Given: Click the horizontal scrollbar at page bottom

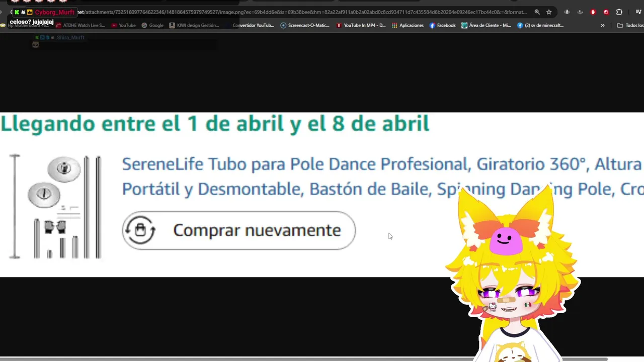Looking at the screenshot, I should 304,359.
